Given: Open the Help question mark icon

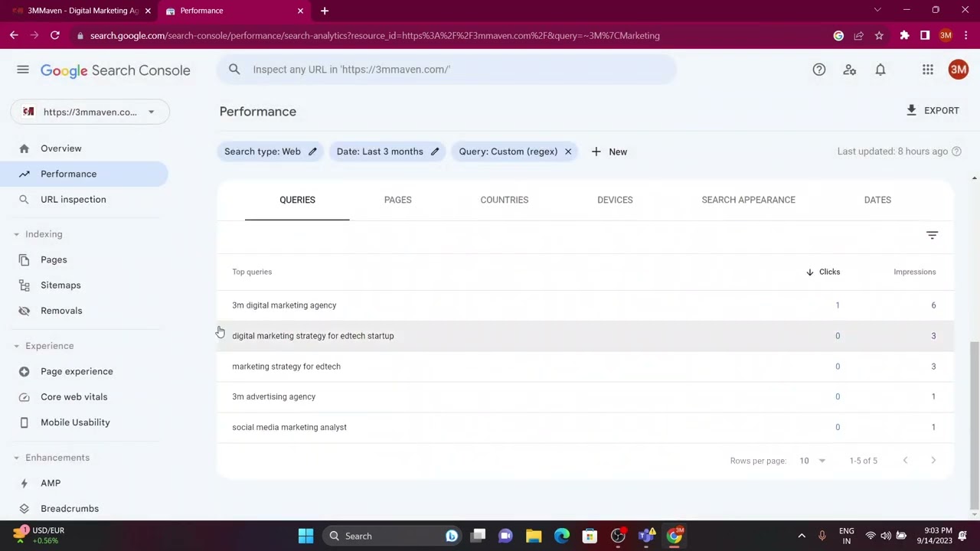Looking at the screenshot, I should [x=819, y=70].
